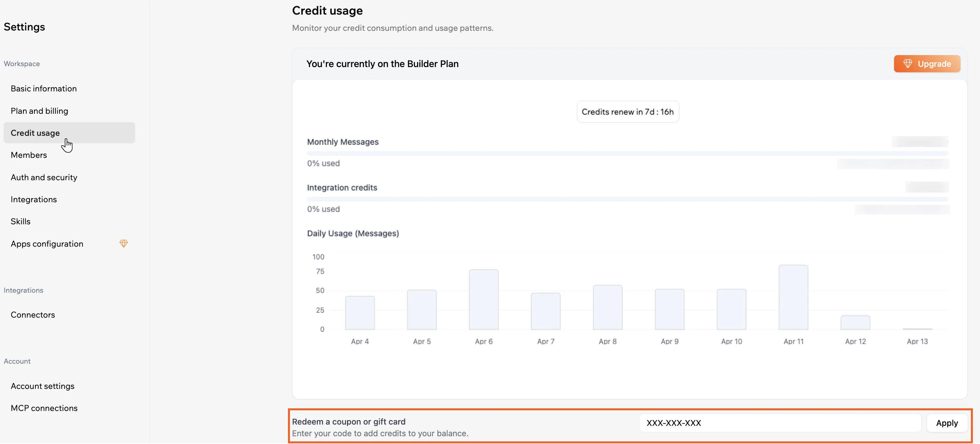Viewport: 980px width, 444px height.
Task: Open the Credit usage section in the sidebar
Action: click(35, 133)
